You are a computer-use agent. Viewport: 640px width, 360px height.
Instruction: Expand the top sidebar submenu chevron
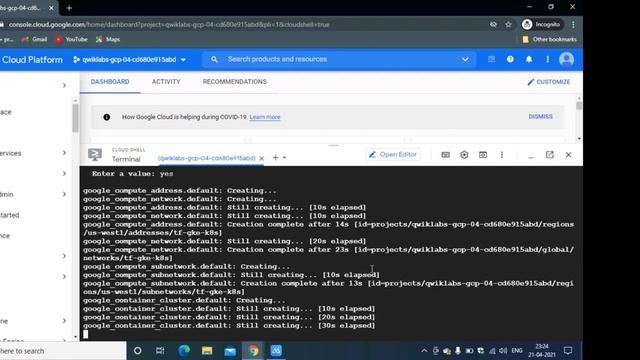tap(64, 85)
